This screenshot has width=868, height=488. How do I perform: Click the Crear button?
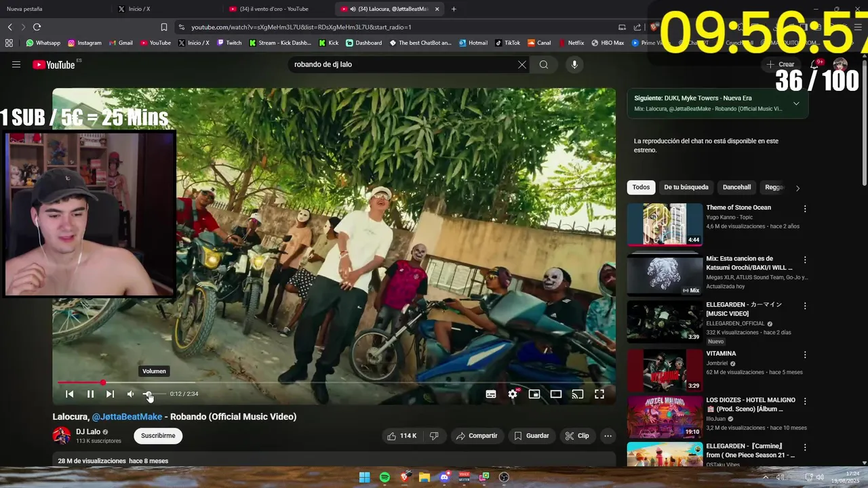(781, 64)
